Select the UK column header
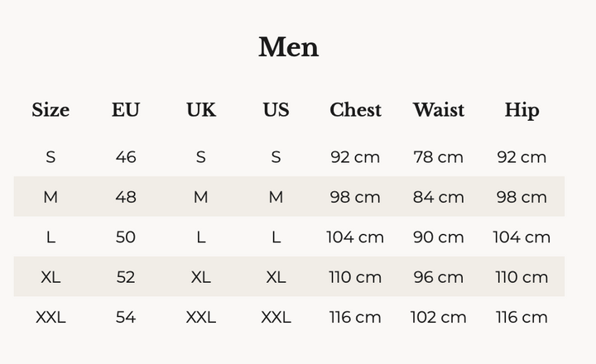The height and width of the screenshot is (364, 596). (200, 110)
